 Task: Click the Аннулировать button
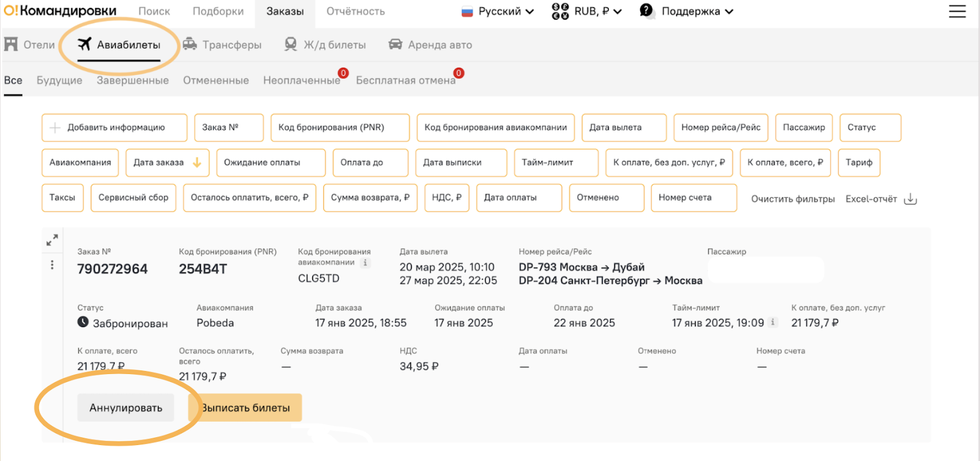pos(126,408)
